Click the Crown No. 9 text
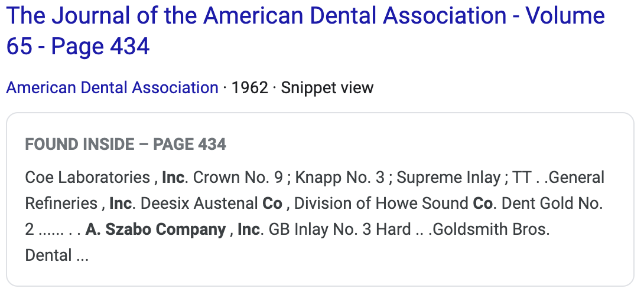This screenshot has height=295, width=644. pyautogui.click(x=239, y=177)
